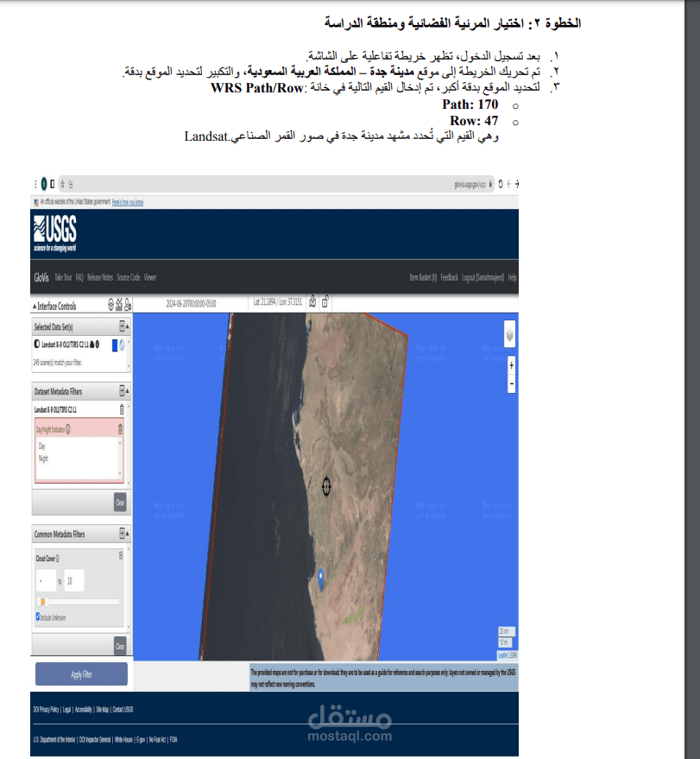This screenshot has width=700, height=759.
Task: Open the Feedback link
Action: click(x=450, y=277)
